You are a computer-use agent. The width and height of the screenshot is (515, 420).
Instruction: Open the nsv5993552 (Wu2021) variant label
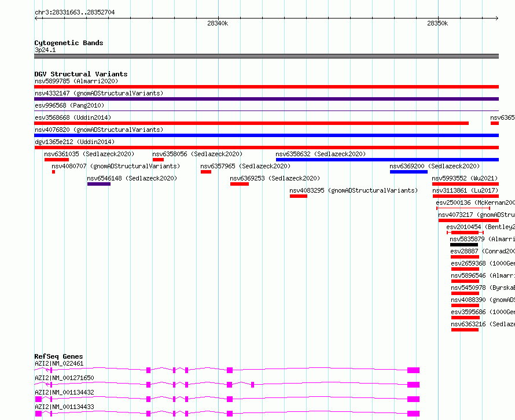pos(465,178)
